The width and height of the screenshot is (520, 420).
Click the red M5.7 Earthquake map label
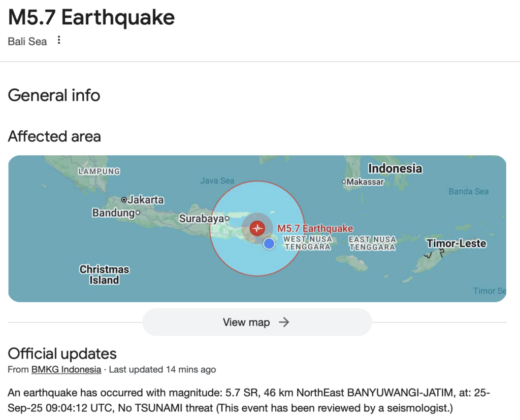point(315,229)
